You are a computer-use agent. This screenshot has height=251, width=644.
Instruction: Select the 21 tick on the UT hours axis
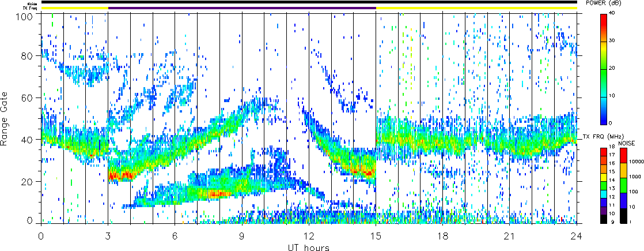510,237
